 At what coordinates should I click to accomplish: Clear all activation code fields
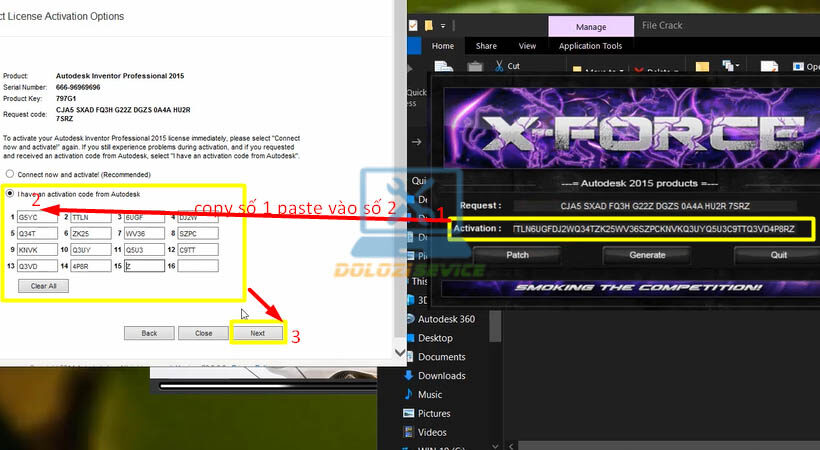coord(43,286)
